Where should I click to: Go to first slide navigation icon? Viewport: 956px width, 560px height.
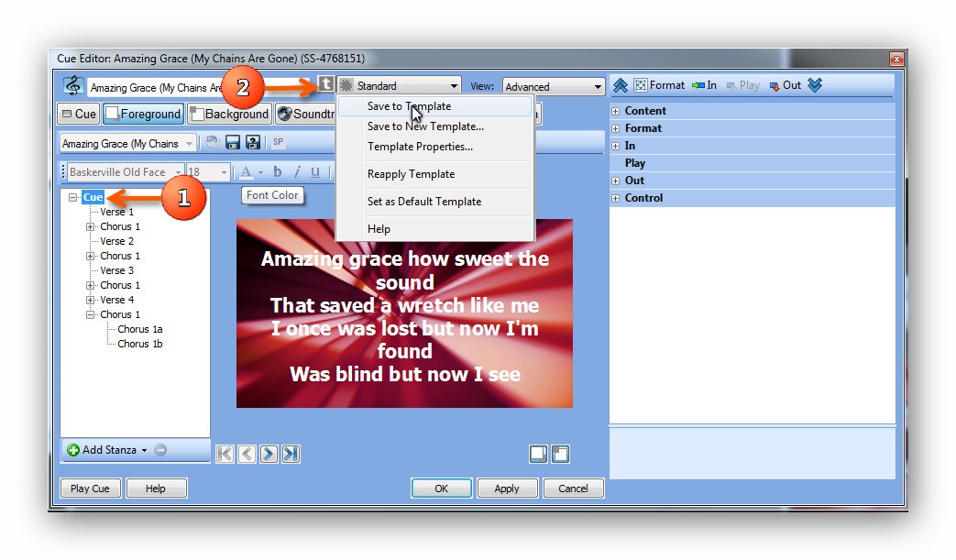click(x=225, y=454)
